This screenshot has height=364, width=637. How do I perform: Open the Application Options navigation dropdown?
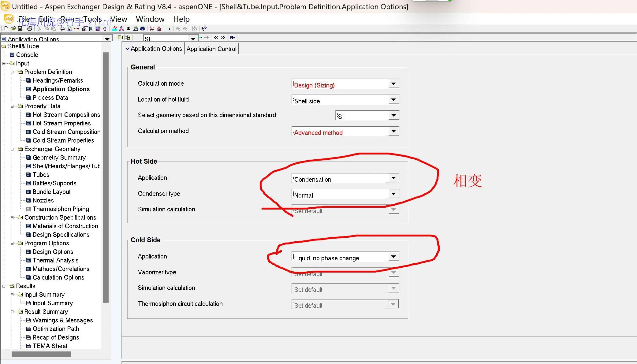107,39
